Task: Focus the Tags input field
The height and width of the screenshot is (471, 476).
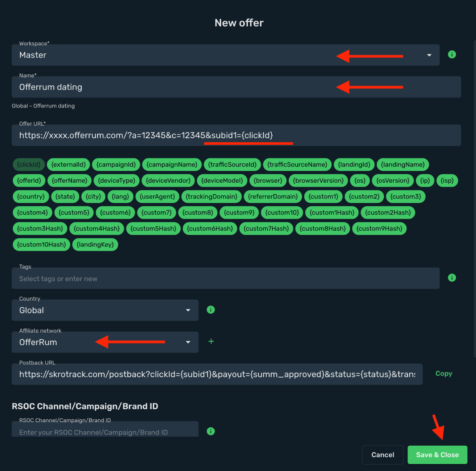Action: pyautogui.click(x=226, y=278)
